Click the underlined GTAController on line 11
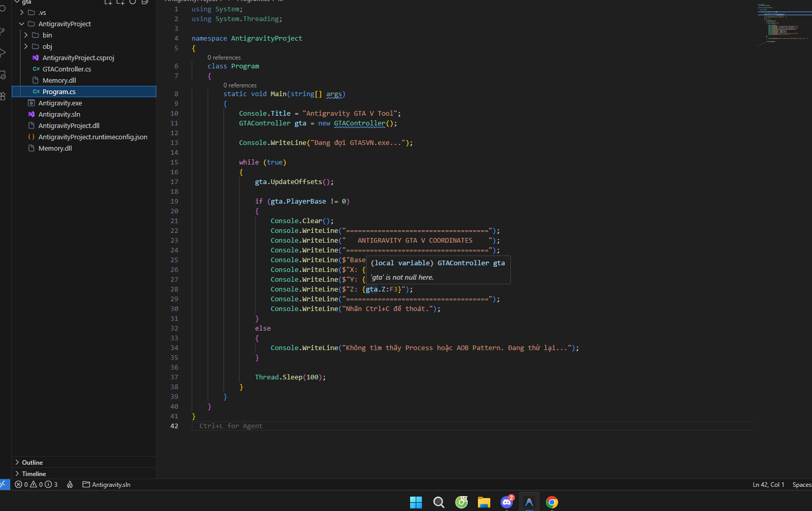Viewport: 812px width, 511px height. 359,123
